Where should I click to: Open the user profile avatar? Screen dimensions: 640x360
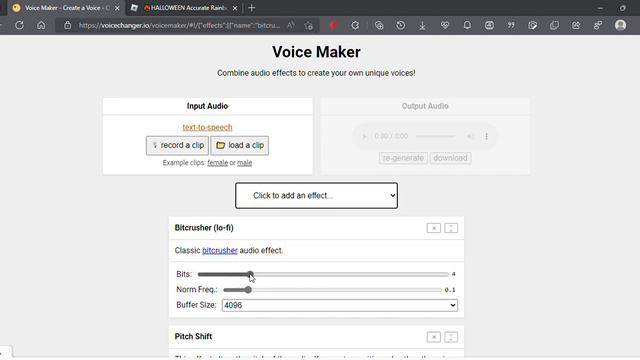tap(620, 25)
